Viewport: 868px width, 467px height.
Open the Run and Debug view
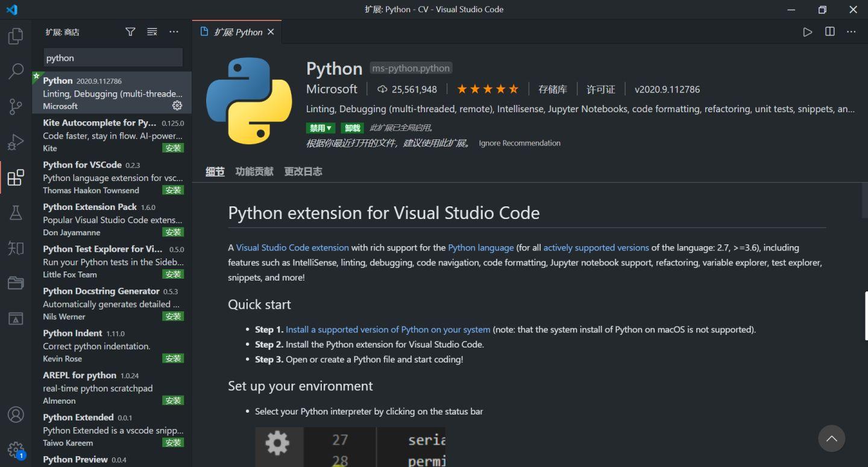16,142
